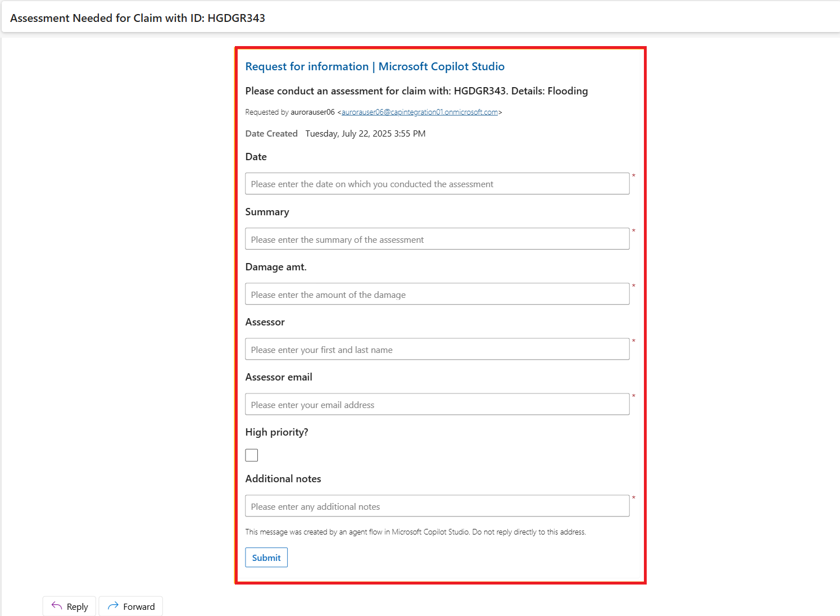Click the Request for information heading link
The height and width of the screenshot is (616, 840).
(x=374, y=66)
